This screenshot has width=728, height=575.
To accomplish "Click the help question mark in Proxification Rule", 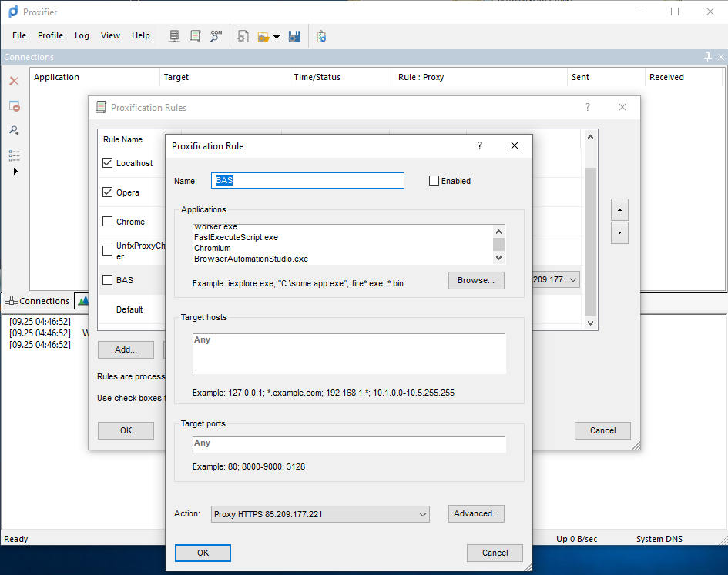I will click(480, 145).
